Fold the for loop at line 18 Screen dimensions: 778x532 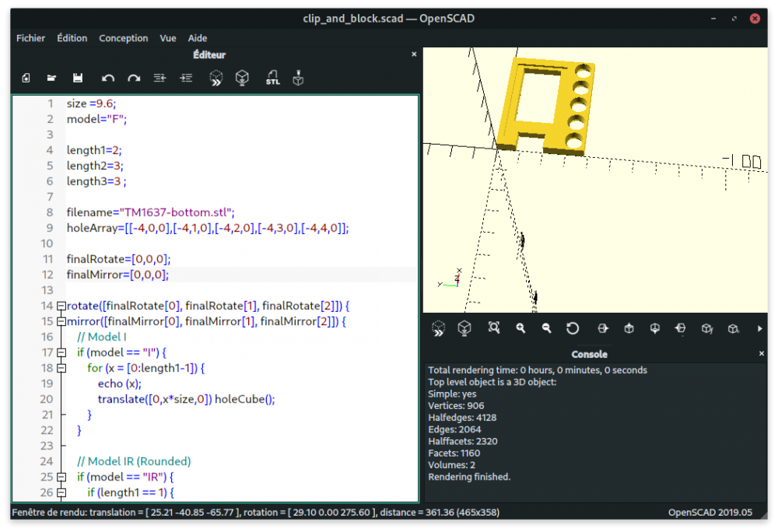point(61,369)
